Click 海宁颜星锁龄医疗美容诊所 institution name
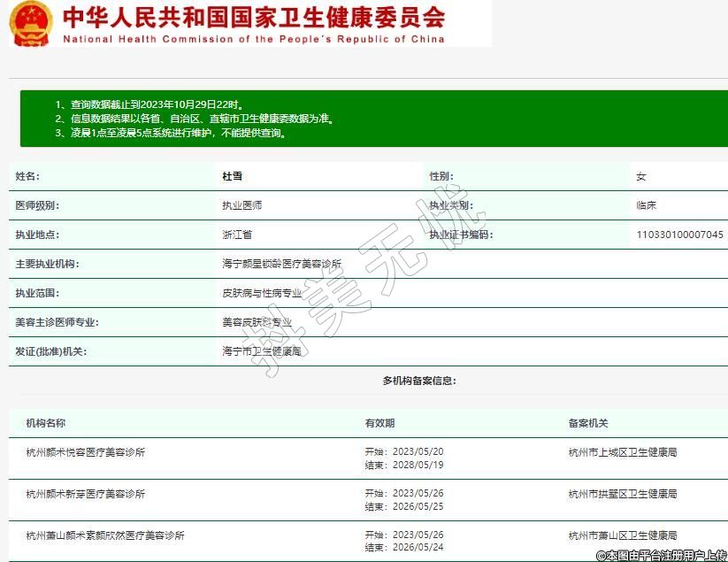The image size is (728, 562). coord(281,264)
